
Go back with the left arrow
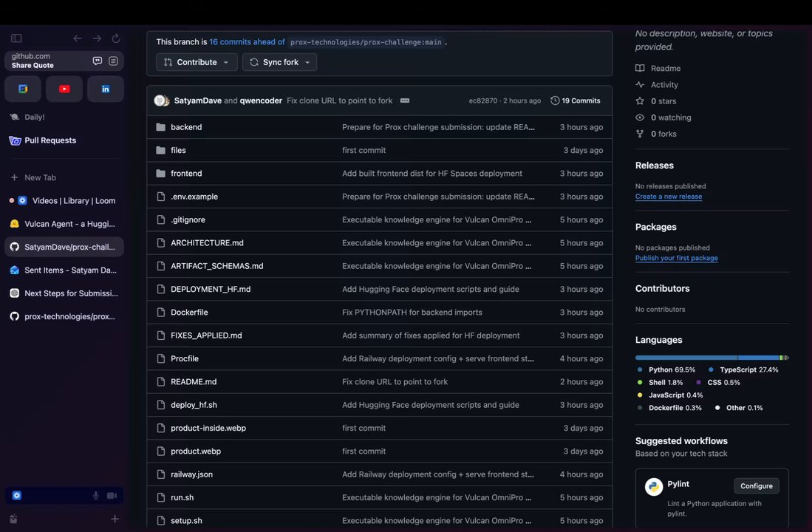point(78,38)
